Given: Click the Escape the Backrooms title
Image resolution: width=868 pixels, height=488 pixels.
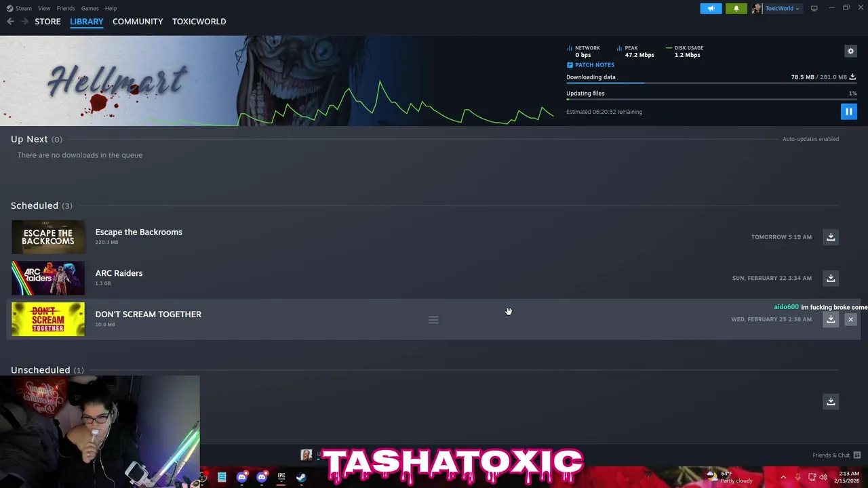Looking at the screenshot, I should coord(138,232).
